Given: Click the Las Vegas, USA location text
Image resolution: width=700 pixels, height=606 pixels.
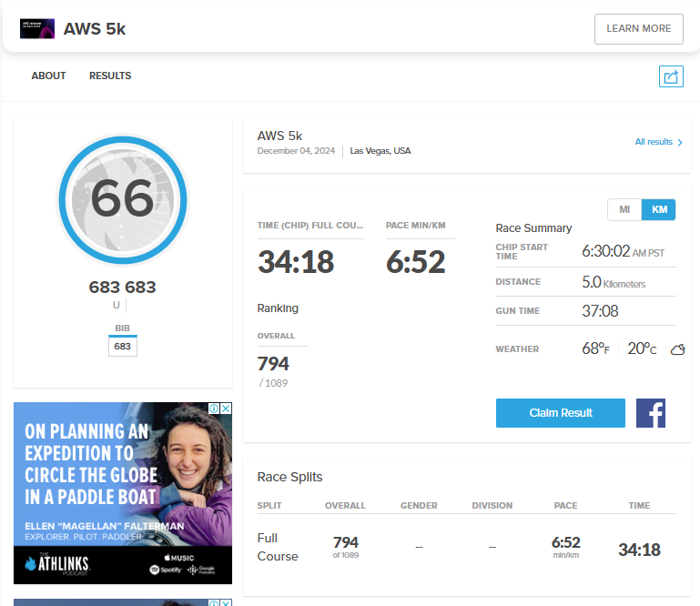Looking at the screenshot, I should pyautogui.click(x=380, y=151).
